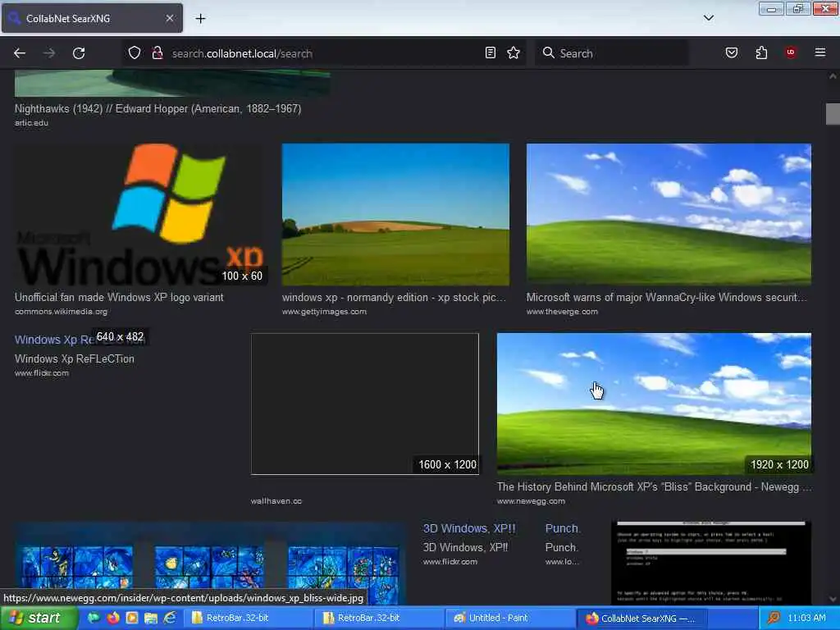Switch to first RetroBar.32-bit taskbar button
The width and height of the screenshot is (840, 630).
point(248,618)
